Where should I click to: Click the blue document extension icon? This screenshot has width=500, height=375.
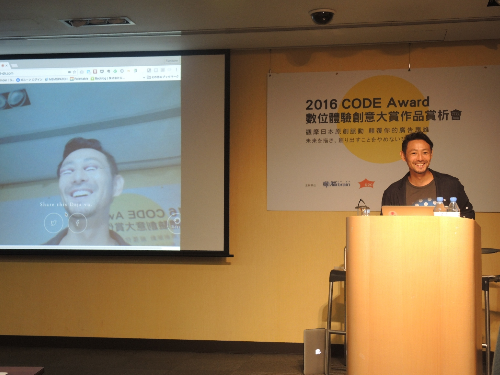click(88, 72)
